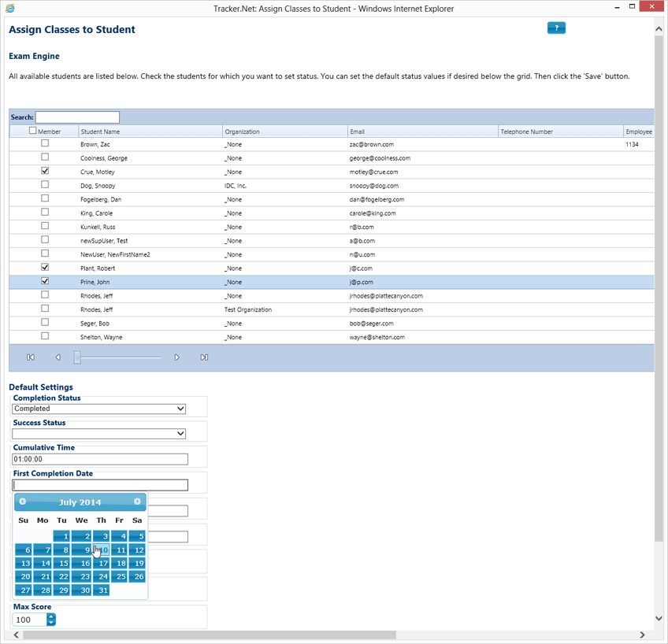Check the box for Seger, Bob
Image resolution: width=668 pixels, height=644 pixels.
click(45, 322)
